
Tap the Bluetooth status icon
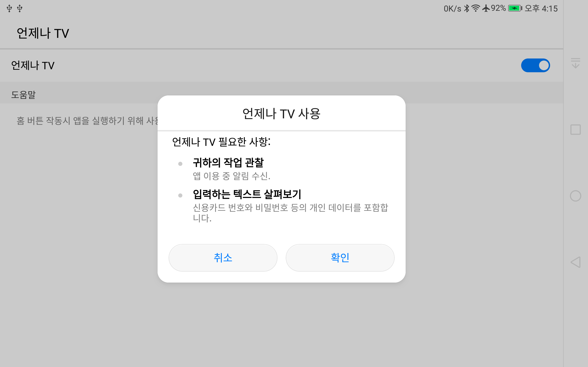(x=466, y=8)
